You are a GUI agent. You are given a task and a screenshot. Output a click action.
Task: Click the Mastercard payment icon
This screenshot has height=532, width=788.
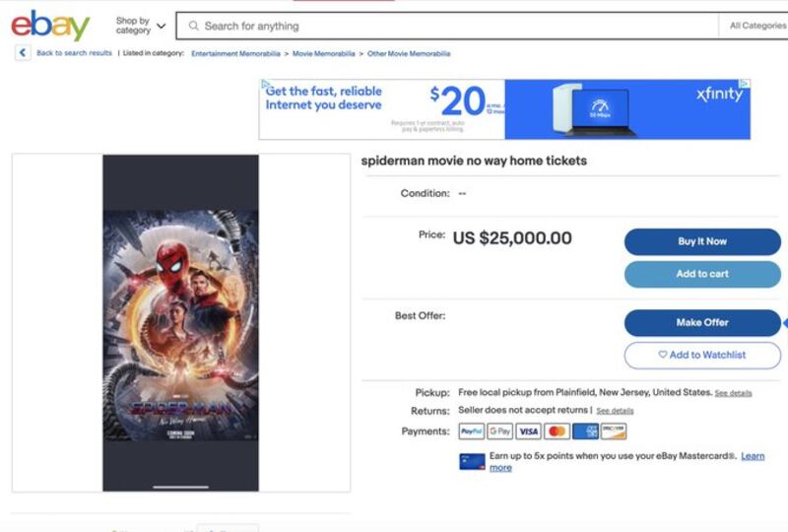point(557,432)
